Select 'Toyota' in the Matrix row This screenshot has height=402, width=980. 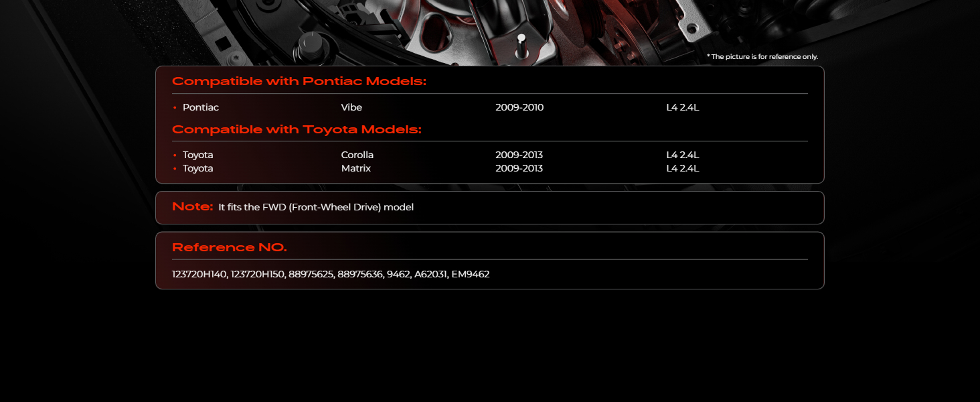click(198, 168)
